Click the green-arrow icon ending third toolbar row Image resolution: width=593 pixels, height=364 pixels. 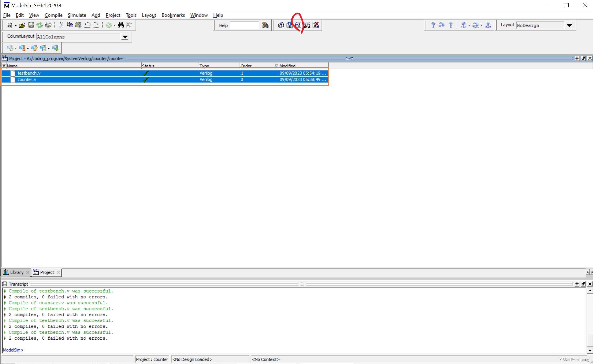point(55,48)
